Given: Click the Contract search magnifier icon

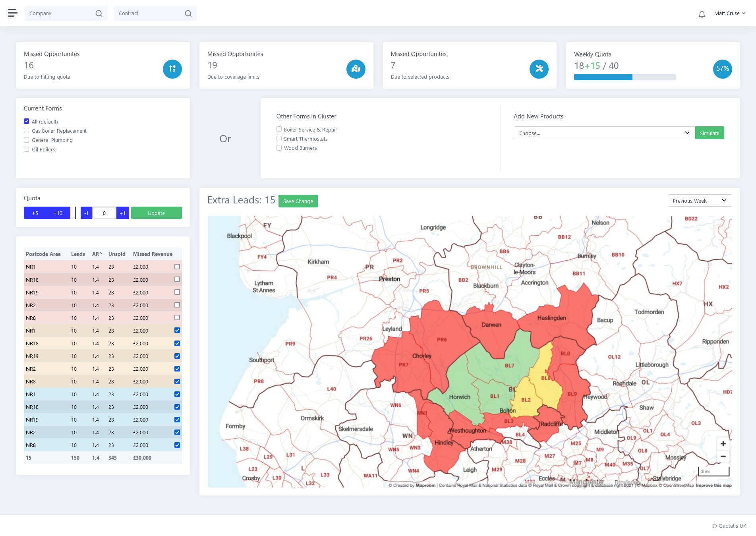Looking at the screenshot, I should (188, 14).
